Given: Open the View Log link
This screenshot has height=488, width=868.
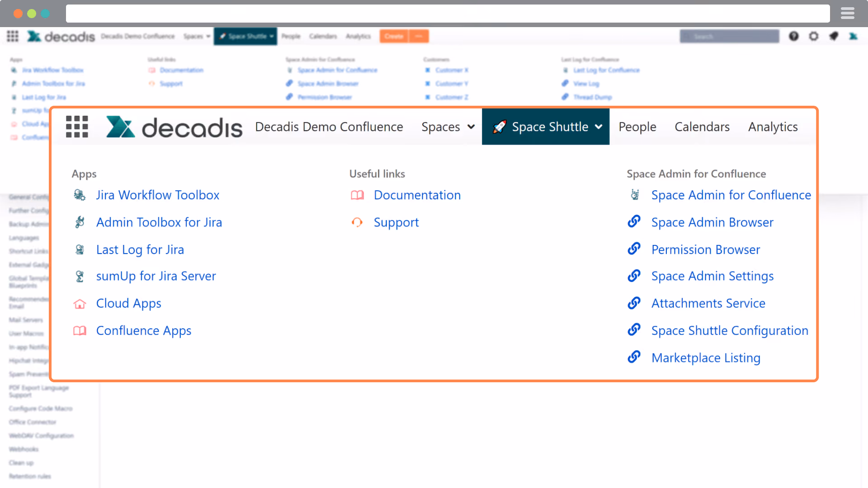Looking at the screenshot, I should (x=586, y=84).
